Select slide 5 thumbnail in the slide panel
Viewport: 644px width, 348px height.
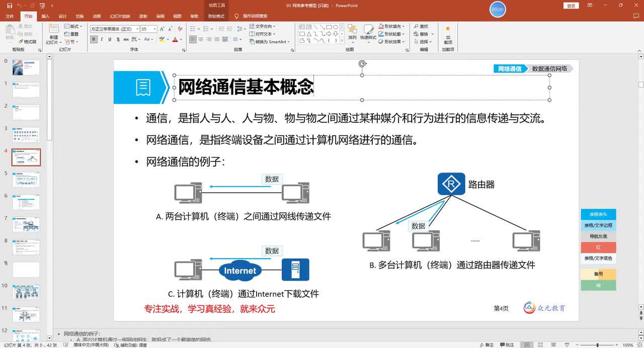[26, 180]
